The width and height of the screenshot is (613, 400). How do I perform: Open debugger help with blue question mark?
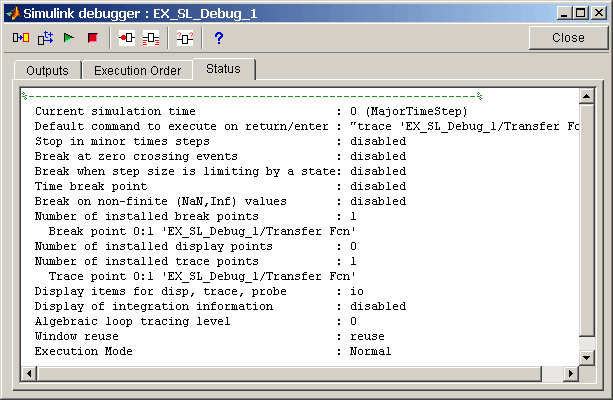click(x=219, y=38)
